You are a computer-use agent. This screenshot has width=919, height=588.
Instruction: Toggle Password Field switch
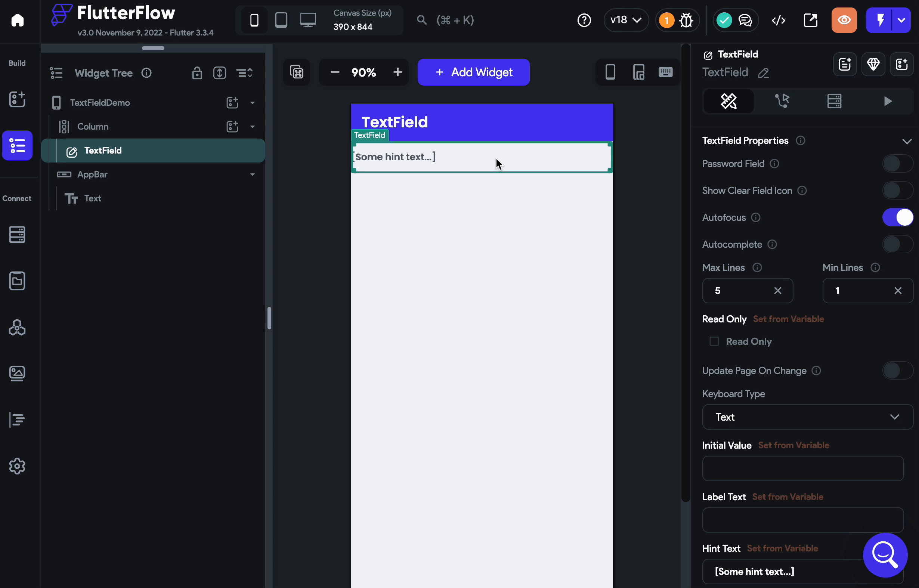(x=897, y=164)
